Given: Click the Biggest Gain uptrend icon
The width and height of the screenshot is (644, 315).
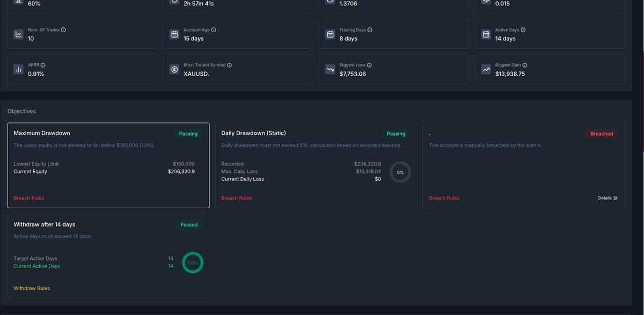Looking at the screenshot, I should coord(486,69).
